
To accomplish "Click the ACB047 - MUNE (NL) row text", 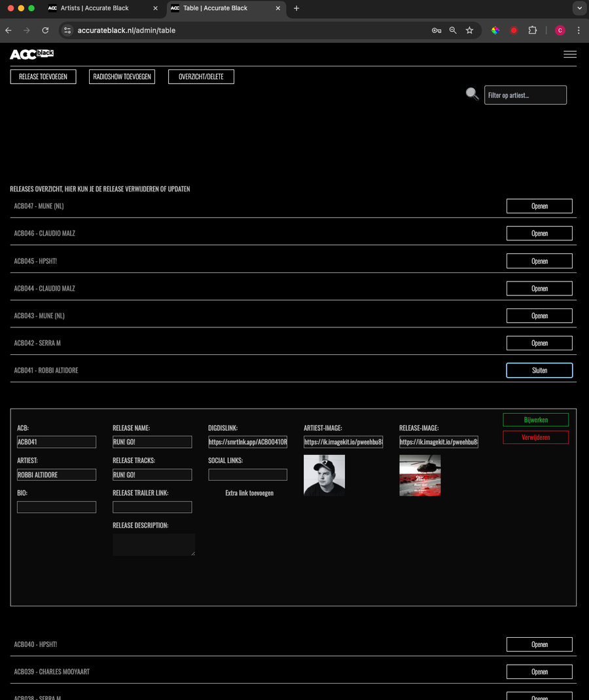I will pos(39,206).
